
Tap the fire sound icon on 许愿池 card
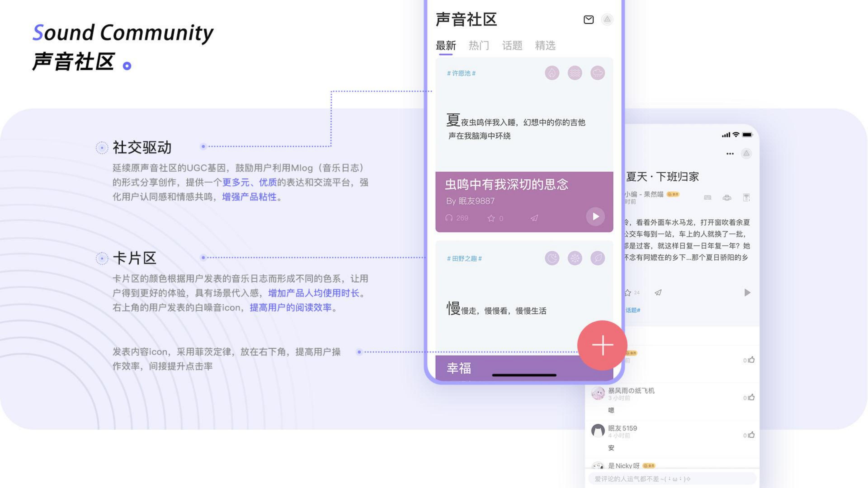pos(552,73)
